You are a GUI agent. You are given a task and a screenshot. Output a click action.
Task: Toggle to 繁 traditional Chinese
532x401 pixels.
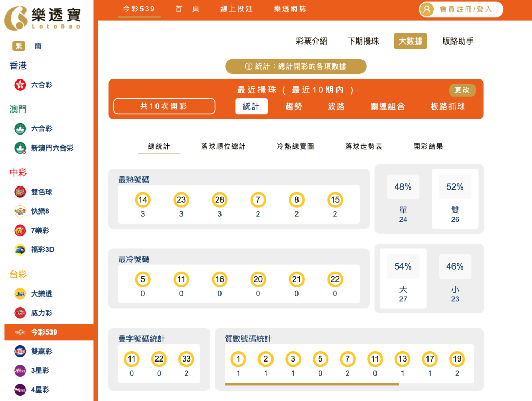click(x=19, y=46)
